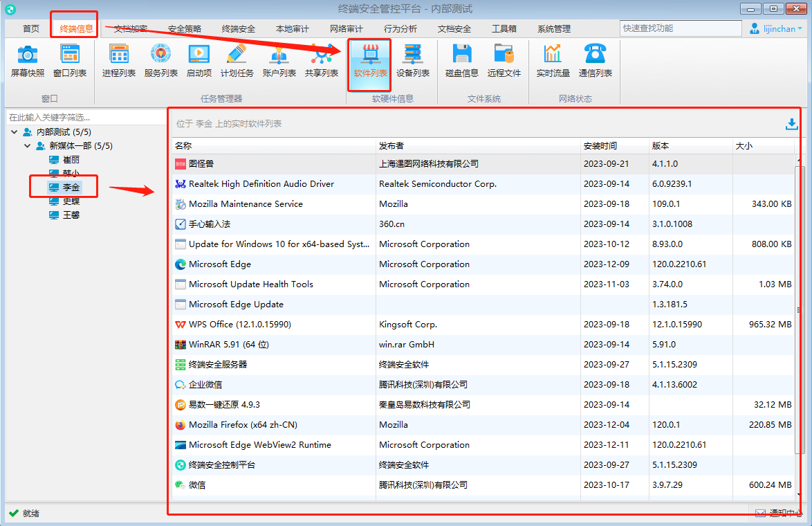Screen dimensions: 812x526
Task: Sort by the 安装时间 column header
Action: coord(614,146)
